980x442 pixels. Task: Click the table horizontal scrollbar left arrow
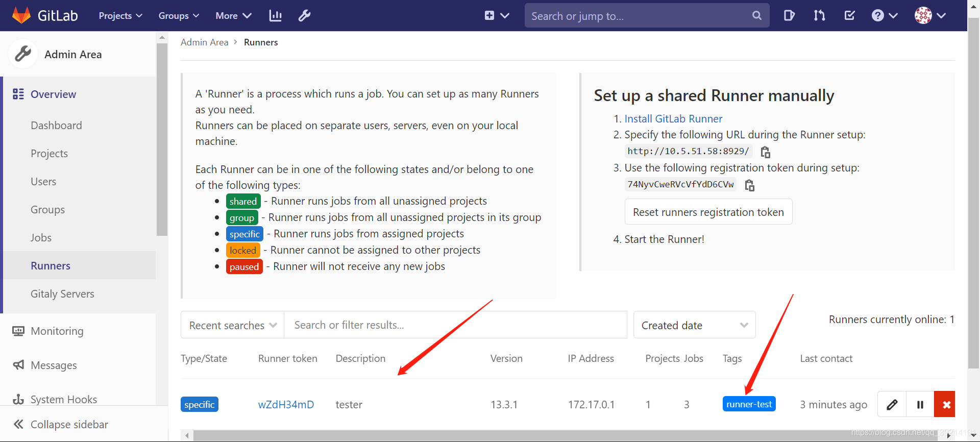pos(187,436)
